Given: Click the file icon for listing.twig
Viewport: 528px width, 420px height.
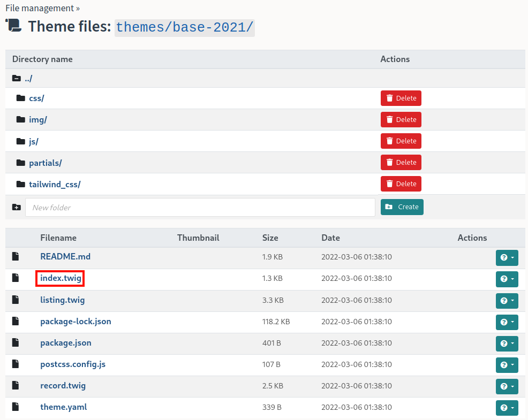Looking at the screenshot, I should click(x=16, y=300).
